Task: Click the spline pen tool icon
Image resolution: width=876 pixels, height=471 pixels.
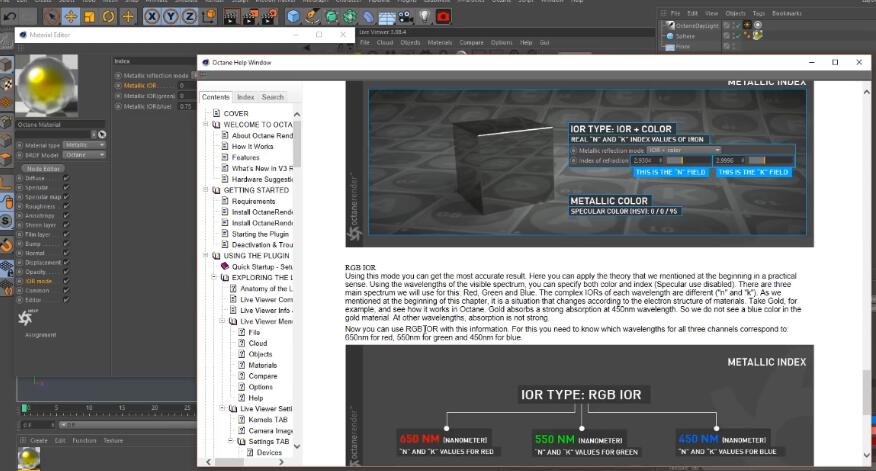Action: (312, 17)
